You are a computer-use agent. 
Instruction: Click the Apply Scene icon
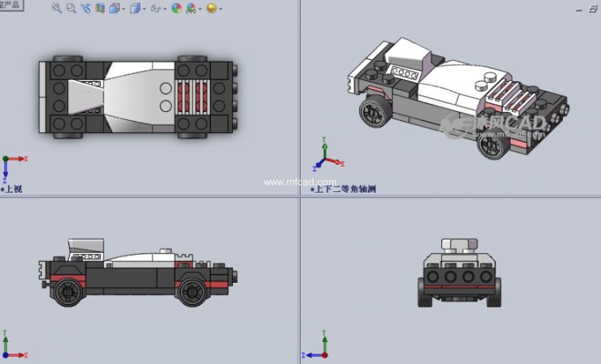click(x=191, y=9)
